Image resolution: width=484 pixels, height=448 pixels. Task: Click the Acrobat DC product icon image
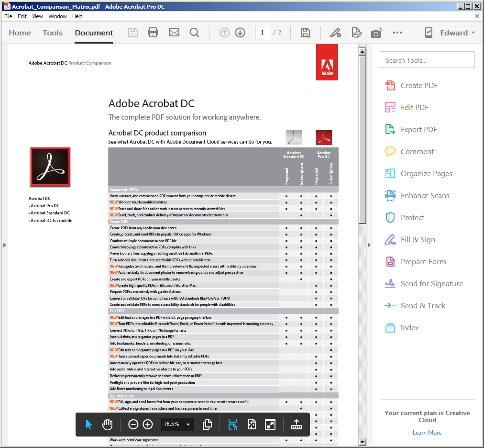coord(50,167)
